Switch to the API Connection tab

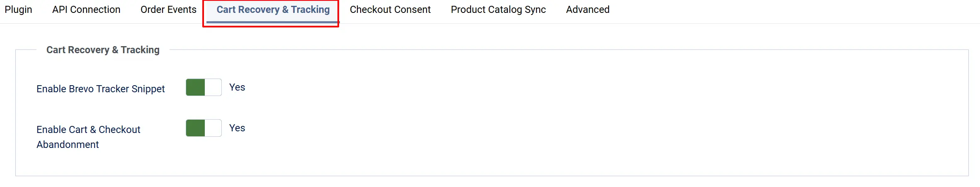[x=86, y=10]
